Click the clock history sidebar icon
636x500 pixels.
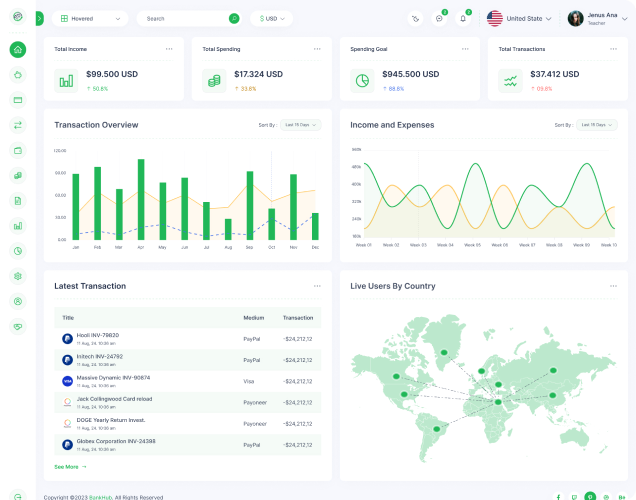point(18,251)
